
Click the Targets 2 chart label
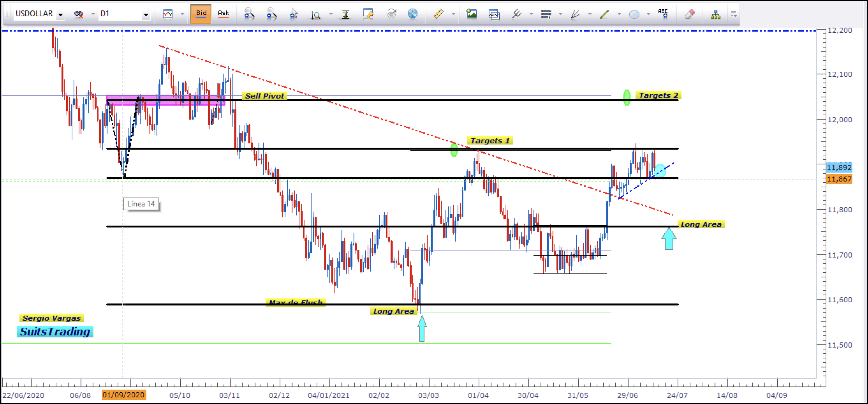pyautogui.click(x=658, y=95)
